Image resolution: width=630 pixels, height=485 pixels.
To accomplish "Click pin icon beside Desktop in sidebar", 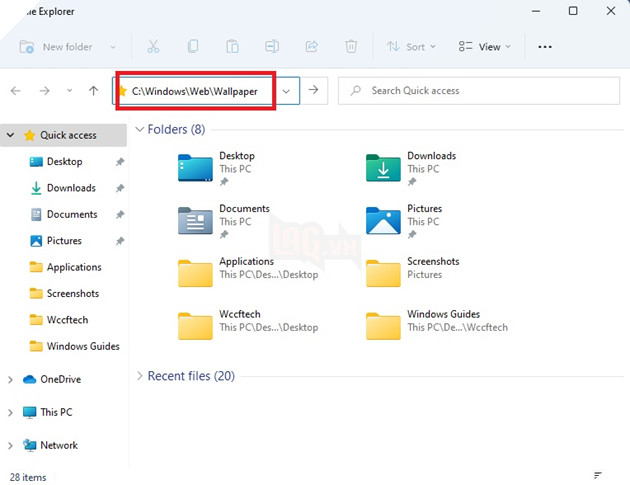I will pyautogui.click(x=120, y=162).
